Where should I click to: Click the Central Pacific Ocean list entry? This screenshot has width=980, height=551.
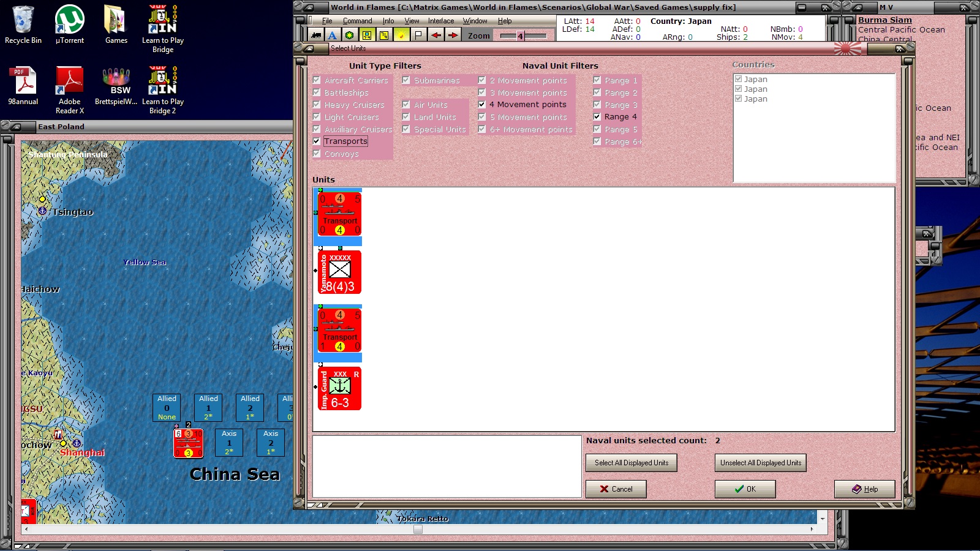tap(901, 30)
